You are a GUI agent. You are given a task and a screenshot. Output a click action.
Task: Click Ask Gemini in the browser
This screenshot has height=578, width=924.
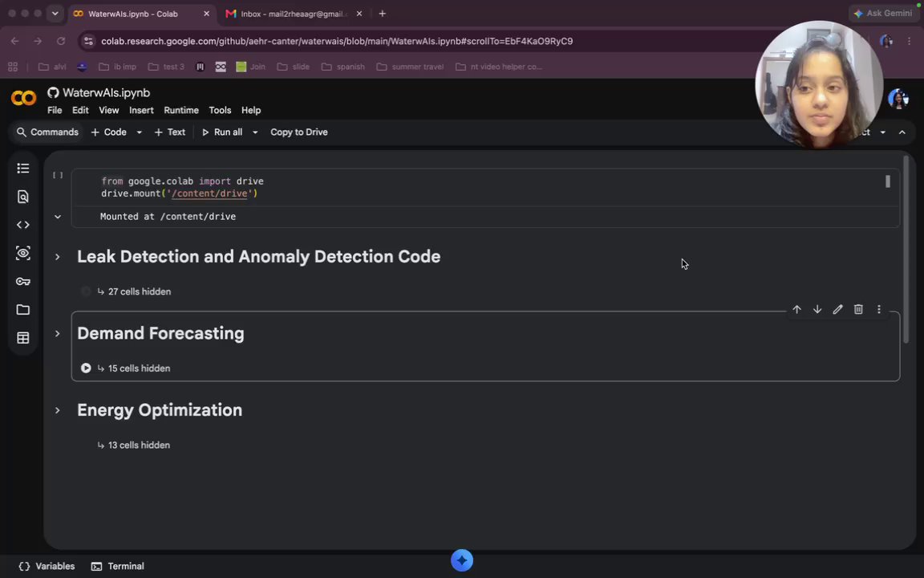882,13
